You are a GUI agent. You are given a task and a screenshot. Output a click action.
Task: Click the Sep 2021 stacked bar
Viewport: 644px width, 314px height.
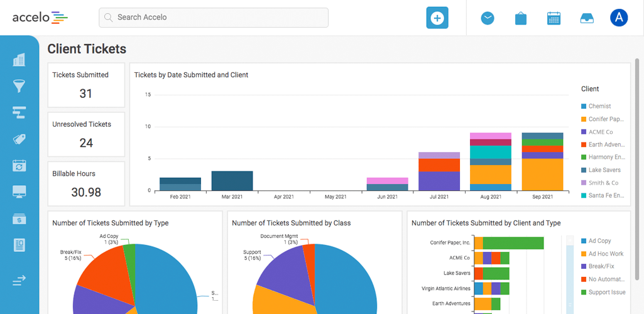tap(542, 161)
